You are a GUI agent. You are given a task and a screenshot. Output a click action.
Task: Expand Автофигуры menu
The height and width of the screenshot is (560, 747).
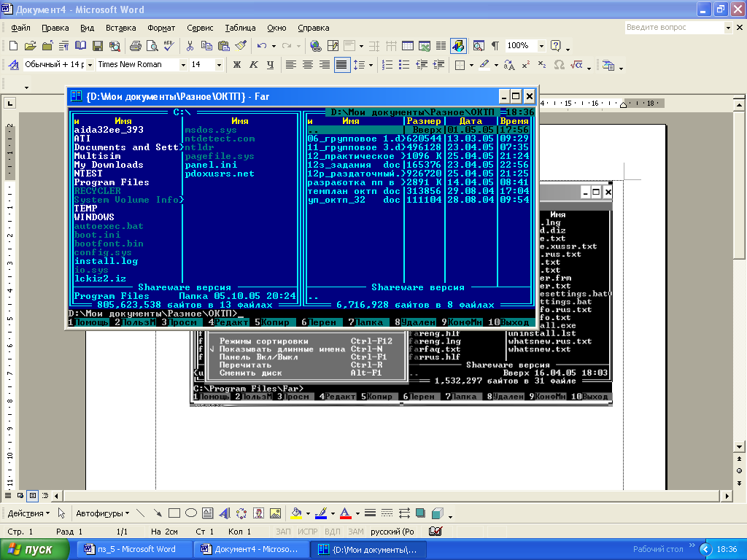pyautogui.click(x=102, y=513)
